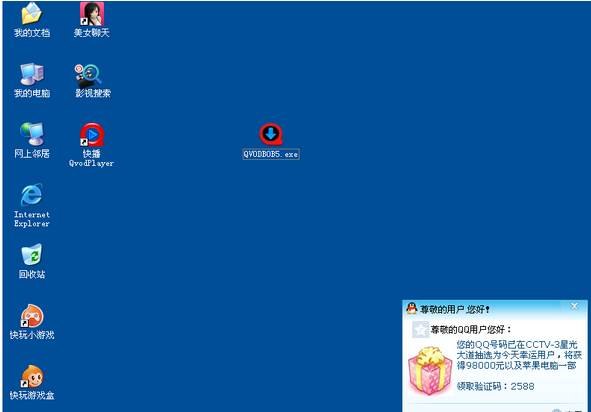This screenshot has height=412, width=591.
Task: Click the pink gift box image
Action: click(430, 371)
